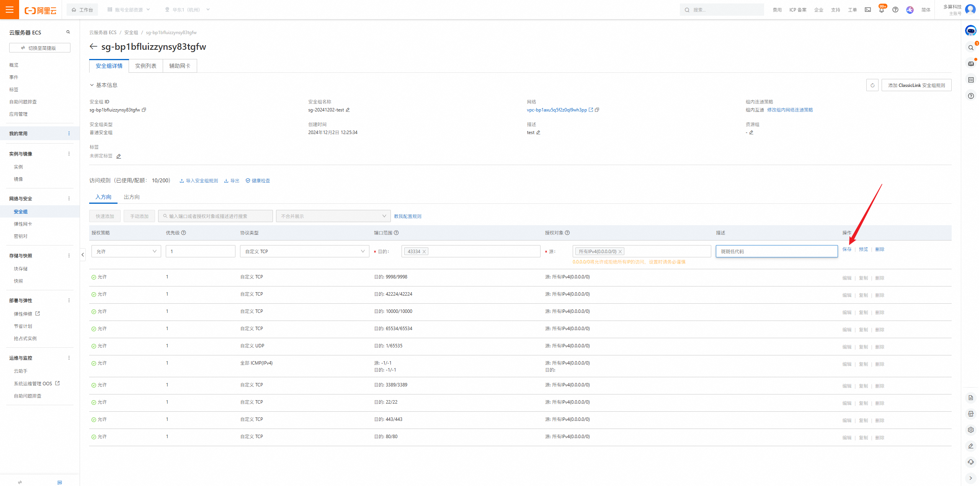Edit the tags pencil icon
980x486 pixels.
pos(119,156)
